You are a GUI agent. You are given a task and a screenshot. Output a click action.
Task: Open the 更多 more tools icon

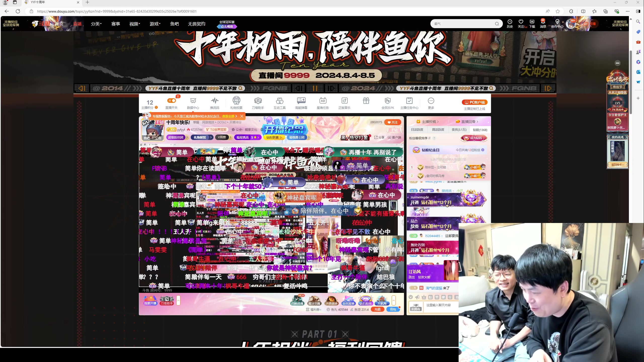coord(431,103)
